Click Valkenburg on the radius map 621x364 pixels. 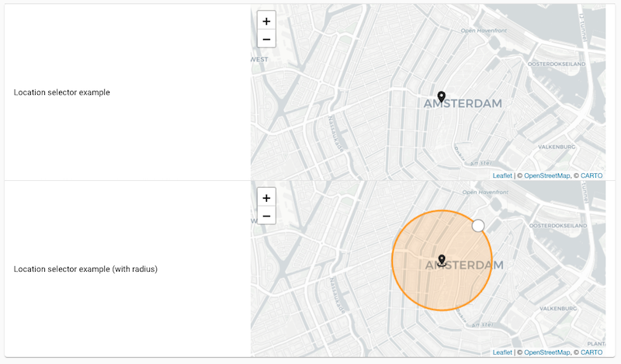557,308
